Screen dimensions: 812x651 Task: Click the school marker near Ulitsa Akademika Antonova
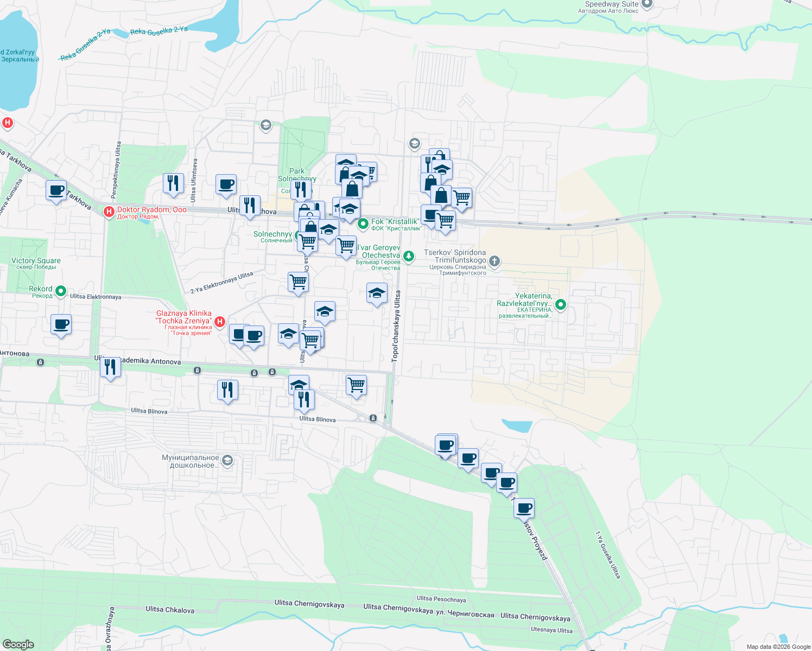tap(298, 384)
